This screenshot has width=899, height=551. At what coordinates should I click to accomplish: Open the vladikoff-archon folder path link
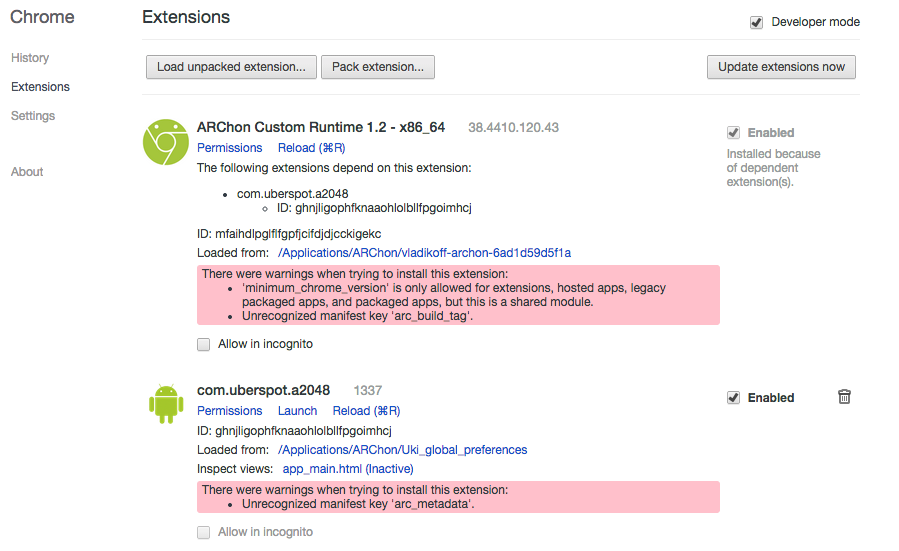(x=424, y=253)
